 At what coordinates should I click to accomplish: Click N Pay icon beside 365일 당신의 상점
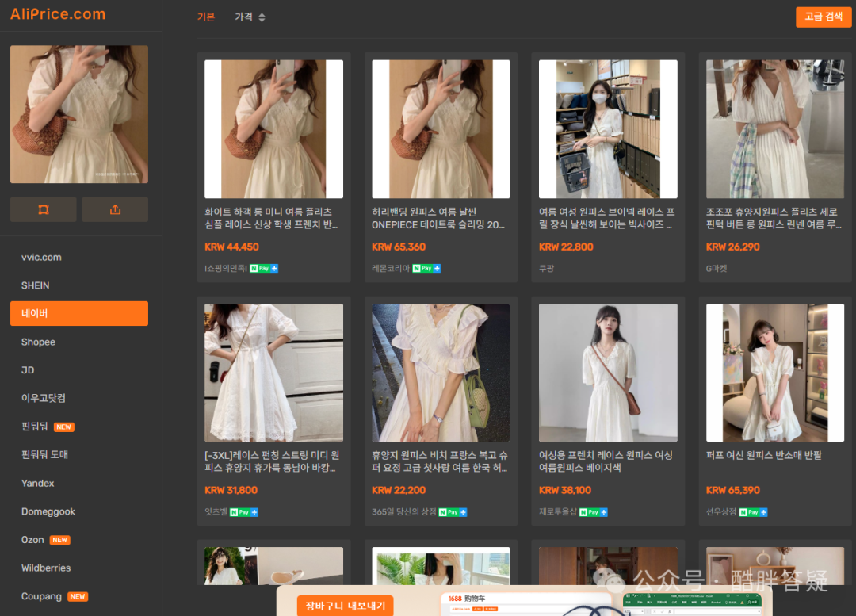click(453, 512)
